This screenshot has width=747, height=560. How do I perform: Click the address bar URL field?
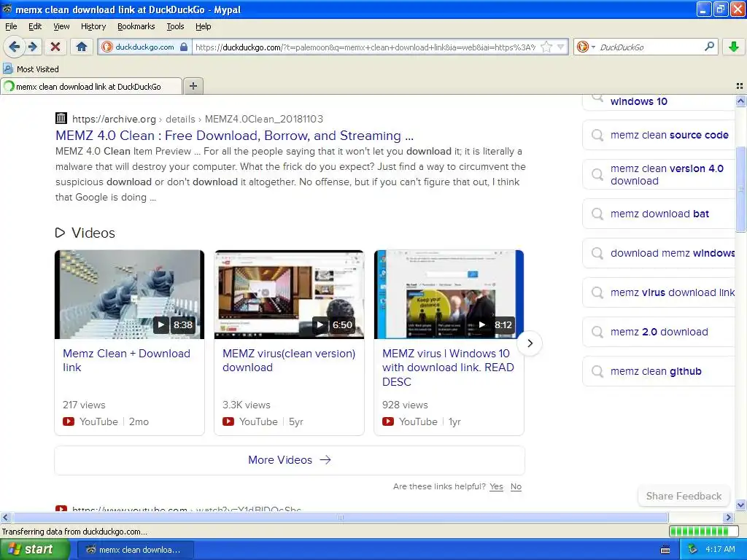point(365,47)
